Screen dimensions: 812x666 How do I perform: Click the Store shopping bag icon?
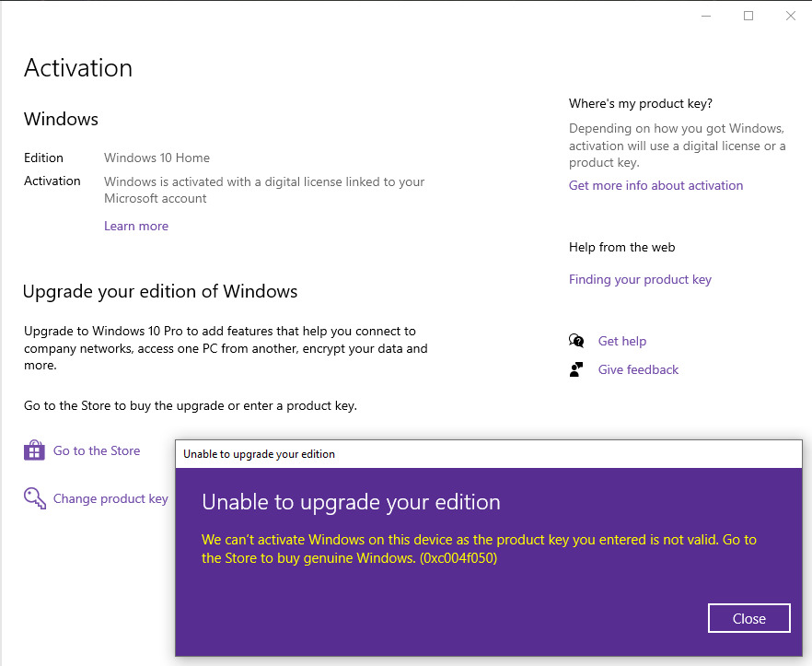[34, 450]
